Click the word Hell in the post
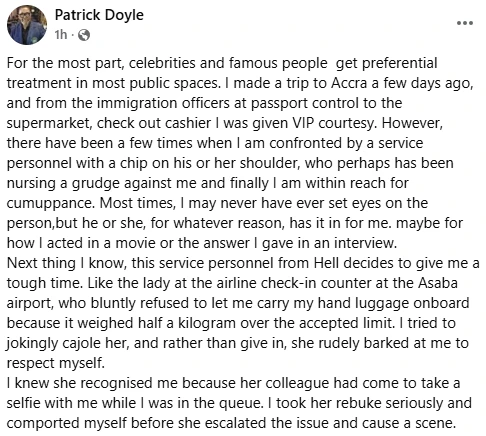This screenshot has width=486, height=436. click(326, 263)
